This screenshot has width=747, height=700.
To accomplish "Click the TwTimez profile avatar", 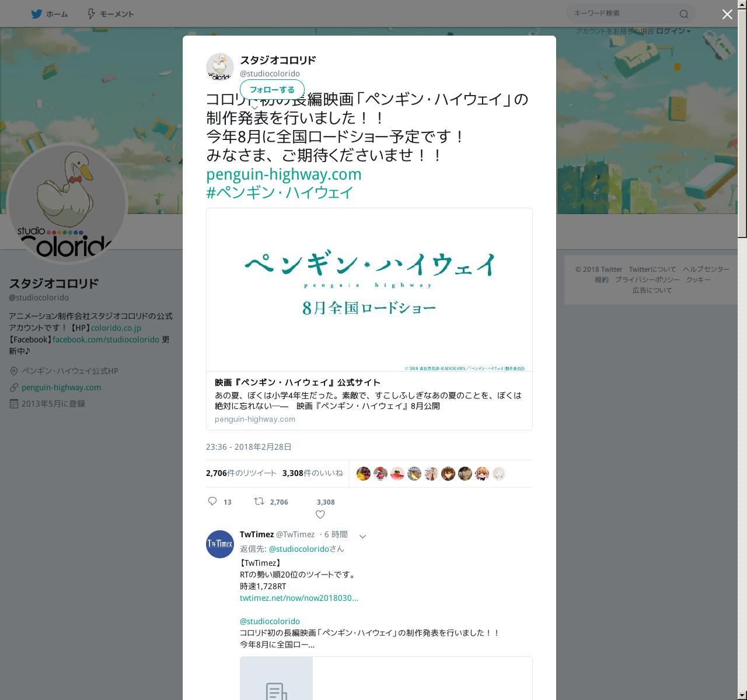I will click(220, 544).
